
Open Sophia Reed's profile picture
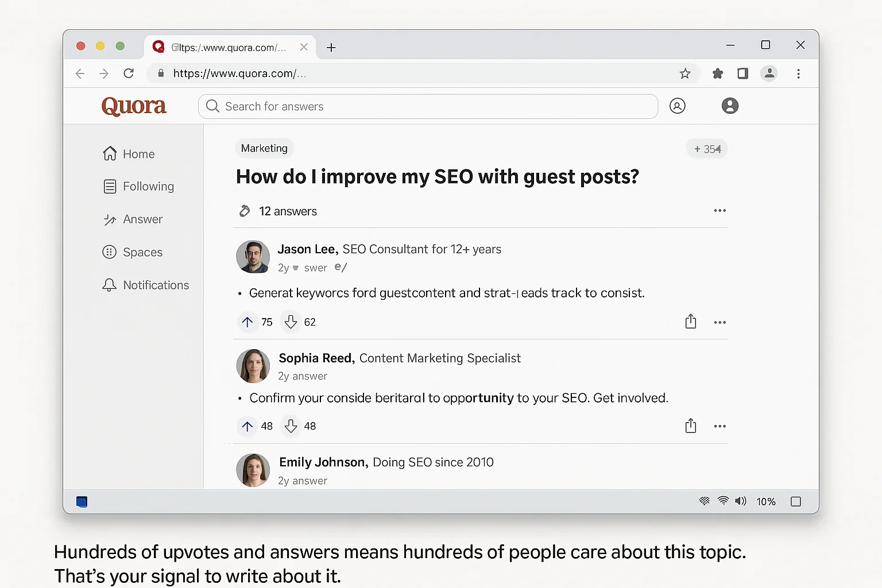(x=253, y=366)
